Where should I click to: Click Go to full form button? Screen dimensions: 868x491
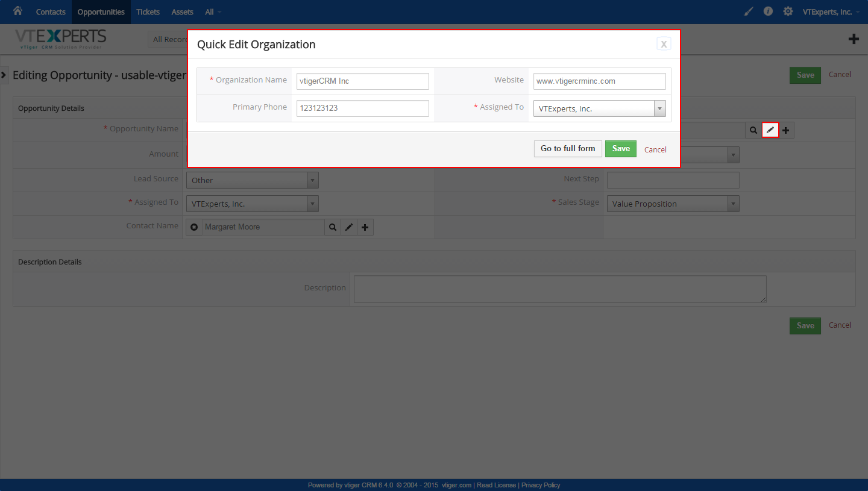click(568, 149)
